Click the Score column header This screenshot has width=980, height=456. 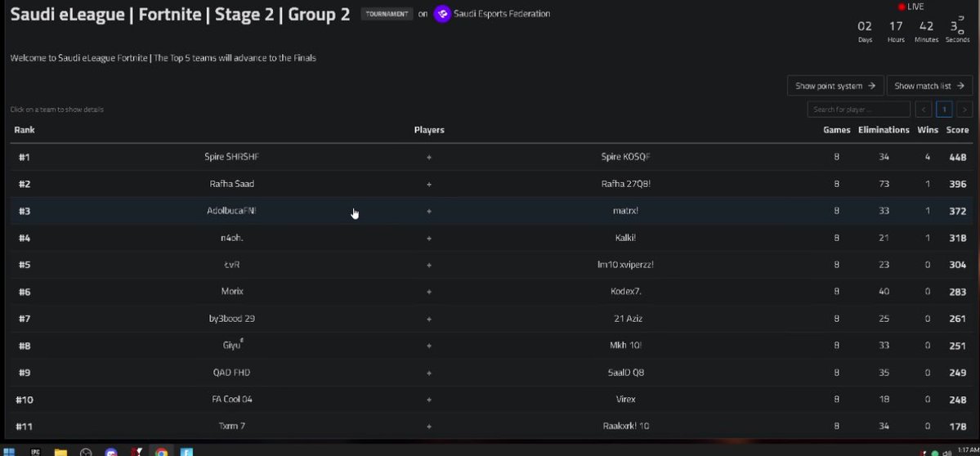(957, 130)
